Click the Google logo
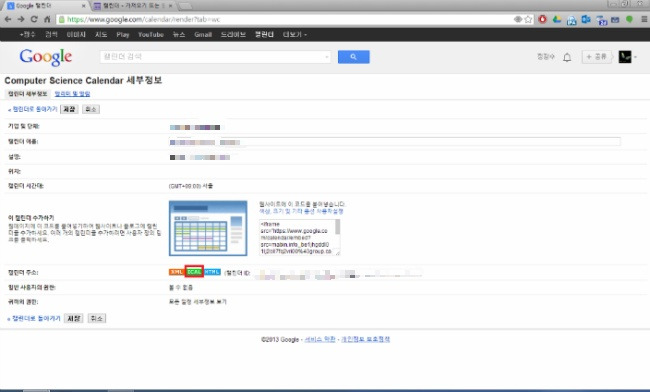This screenshot has height=392, width=650. tap(46, 57)
